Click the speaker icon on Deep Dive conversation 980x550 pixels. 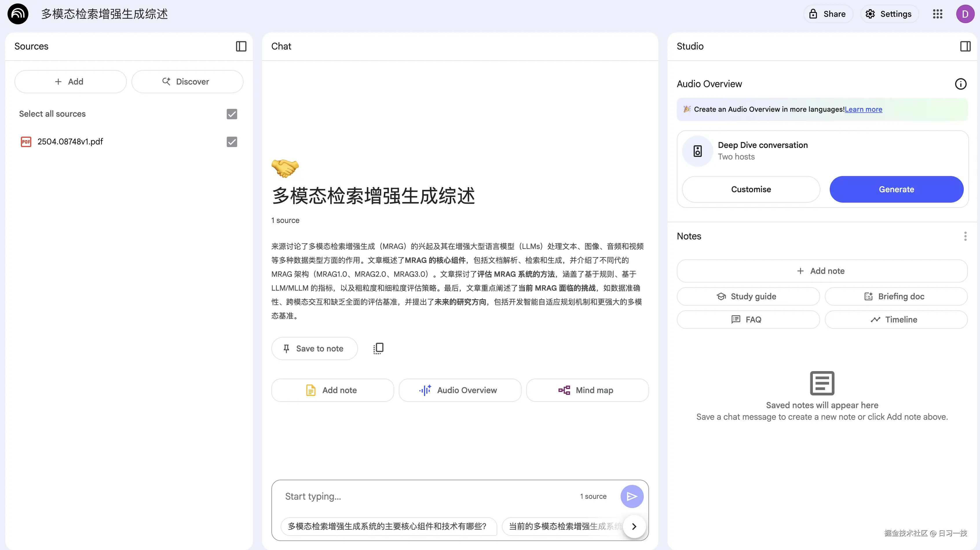(697, 151)
